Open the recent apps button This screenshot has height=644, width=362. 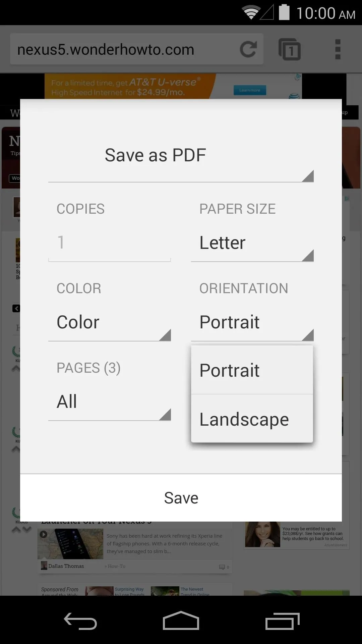point(282,621)
